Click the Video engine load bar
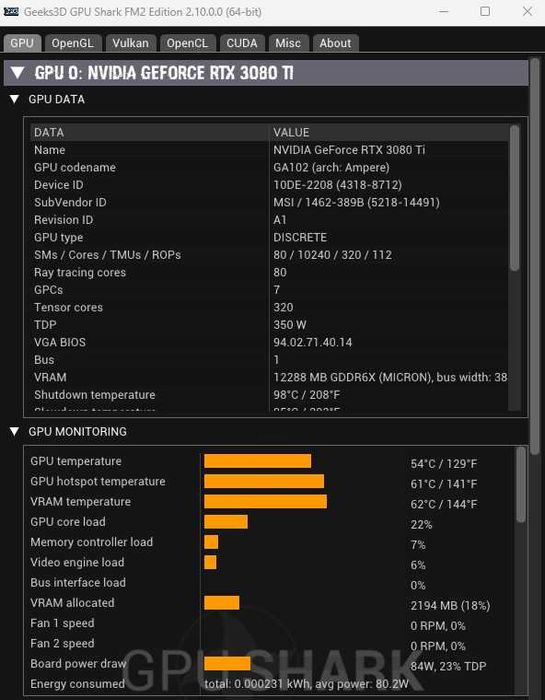Screen dimensions: 545x700 coord(210,562)
